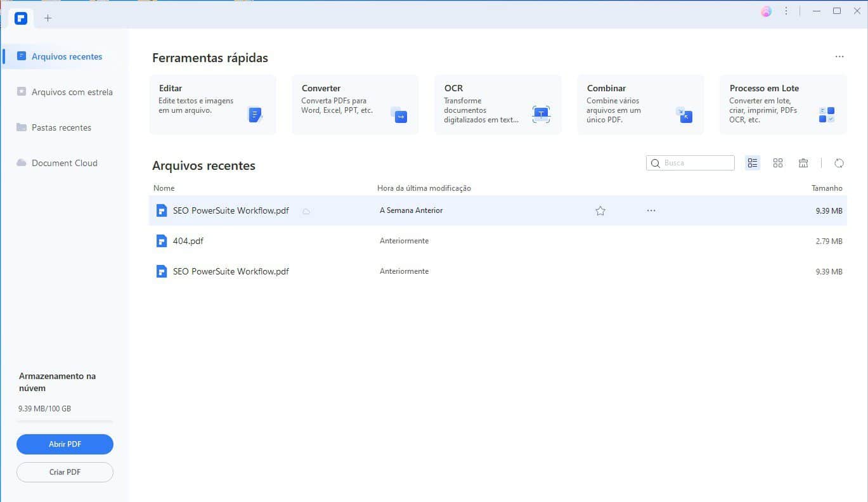Sort by Nome column header

click(x=164, y=188)
